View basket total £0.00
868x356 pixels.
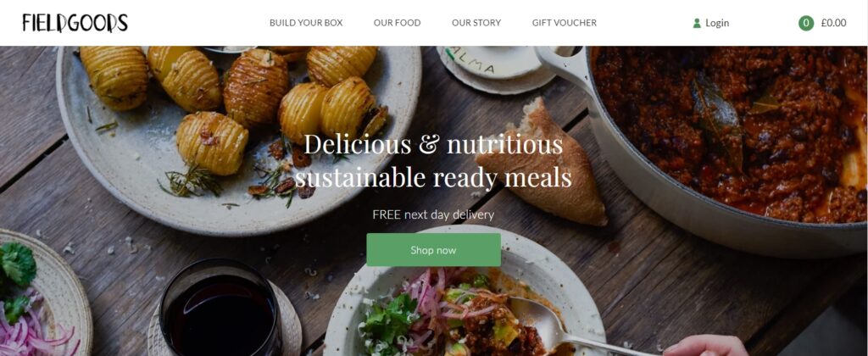(x=833, y=23)
